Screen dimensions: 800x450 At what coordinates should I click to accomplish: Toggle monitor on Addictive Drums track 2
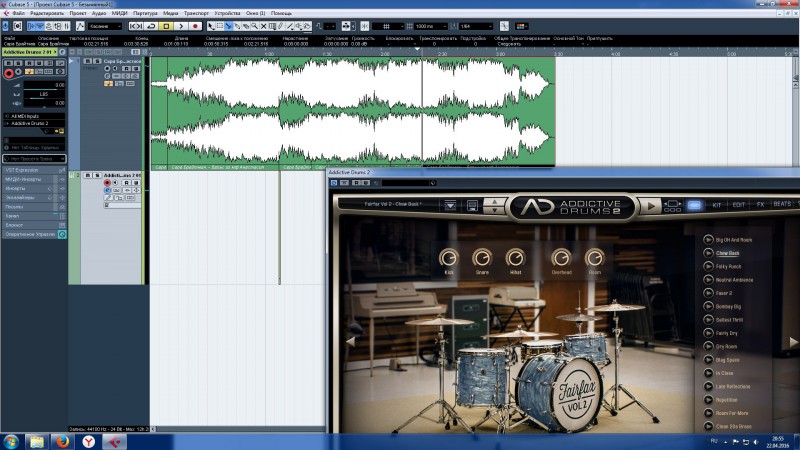(x=115, y=183)
